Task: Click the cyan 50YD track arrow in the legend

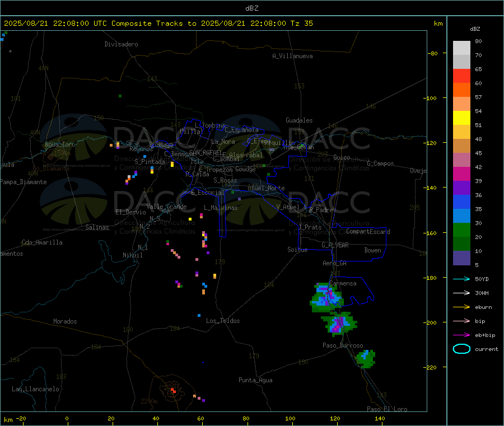Action: 461,279
